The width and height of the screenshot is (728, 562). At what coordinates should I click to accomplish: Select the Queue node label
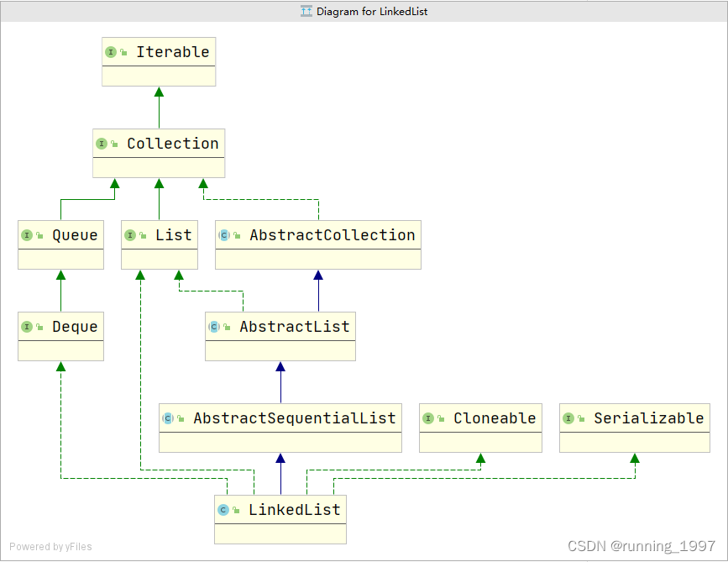(75, 235)
